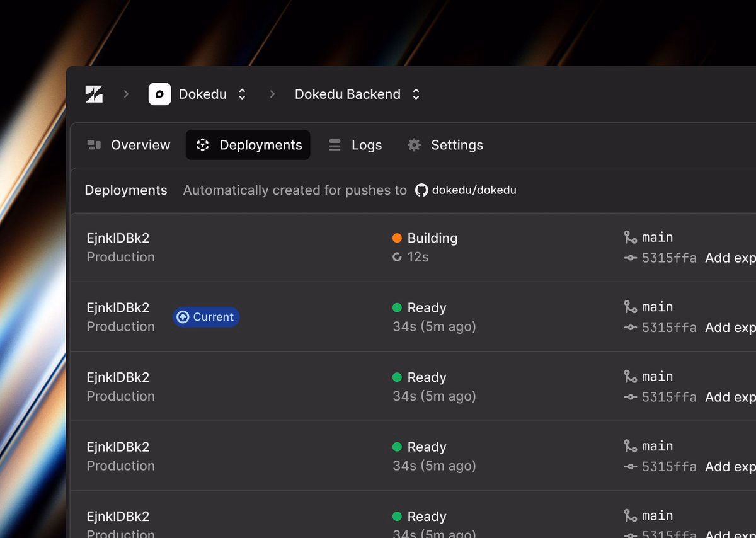The width and height of the screenshot is (756, 538).
Task: Click the 12s build duration
Action: 418,257
